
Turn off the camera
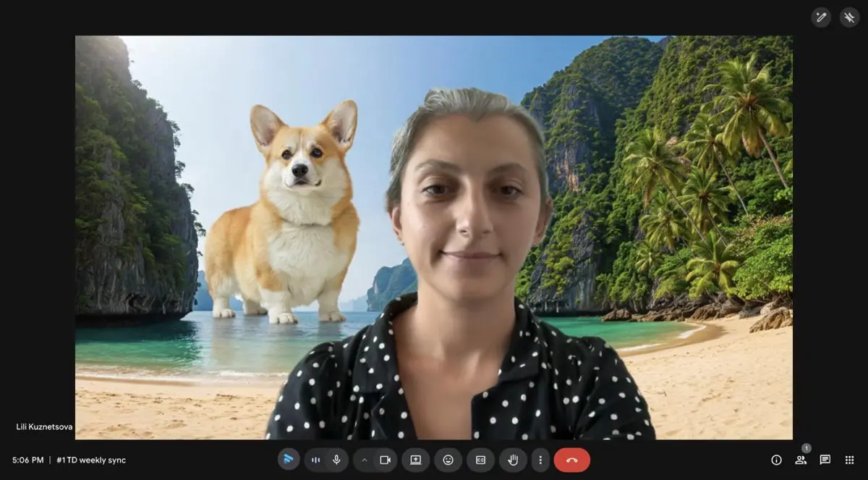click(x=385, y=460)
